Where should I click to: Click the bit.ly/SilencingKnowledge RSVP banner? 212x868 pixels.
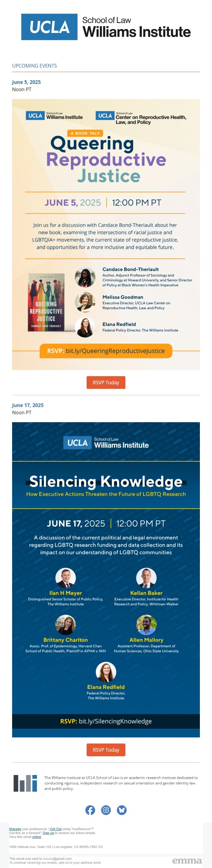click(106, 721)
